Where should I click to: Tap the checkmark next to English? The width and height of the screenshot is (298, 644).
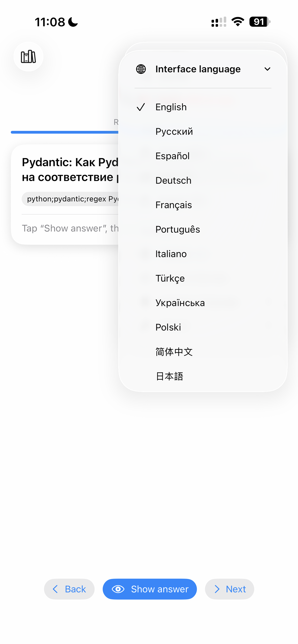141,107
